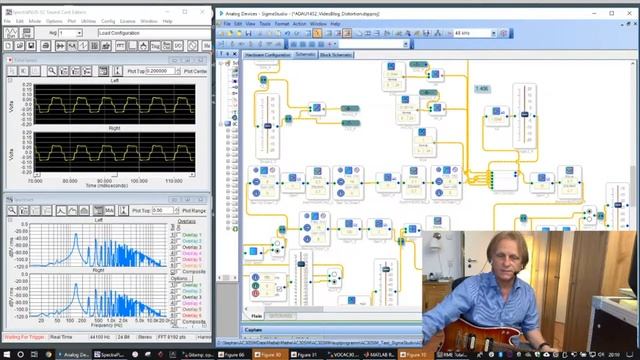Image resolution: width=640 pixels, height=360 pixels.
Task: Open the Avg dropdown in SpectraPLUS
Action: [x=79, y=33]
